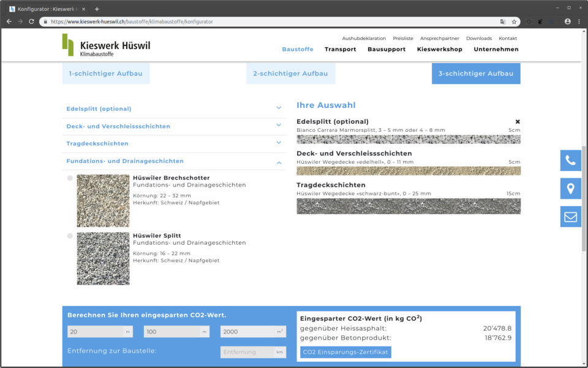Select the Hüswiler Brechschotter radio button
588x368 pixels.
click(x=70, y=178)
